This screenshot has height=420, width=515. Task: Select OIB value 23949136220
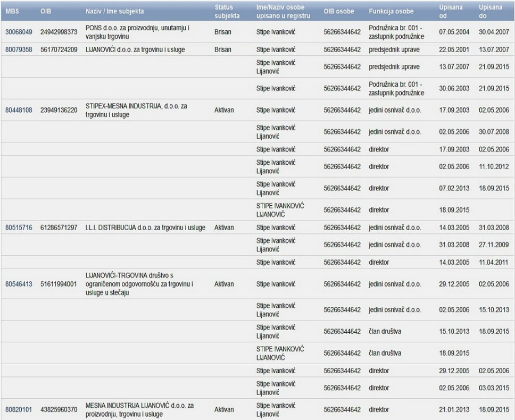[59, 110]
